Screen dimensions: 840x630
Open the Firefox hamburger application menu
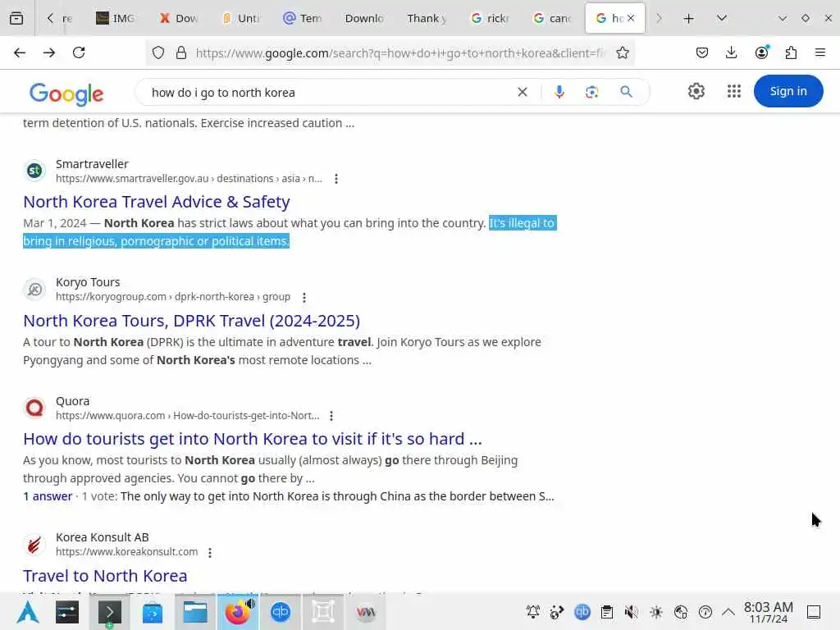pos(820,52)
